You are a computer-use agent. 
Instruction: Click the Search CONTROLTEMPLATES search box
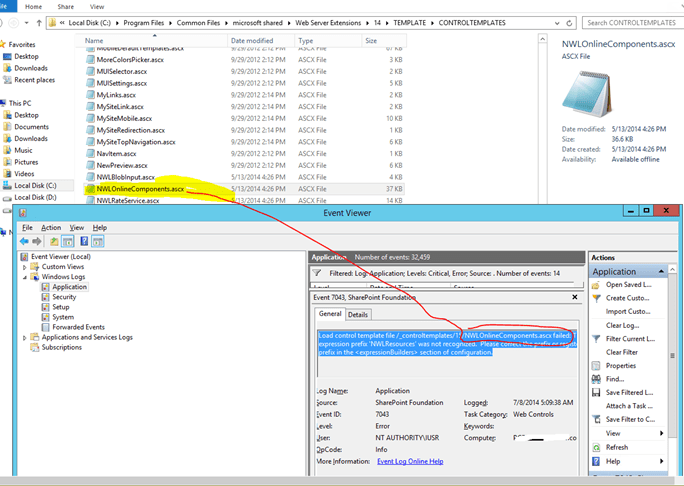point(629,22)
